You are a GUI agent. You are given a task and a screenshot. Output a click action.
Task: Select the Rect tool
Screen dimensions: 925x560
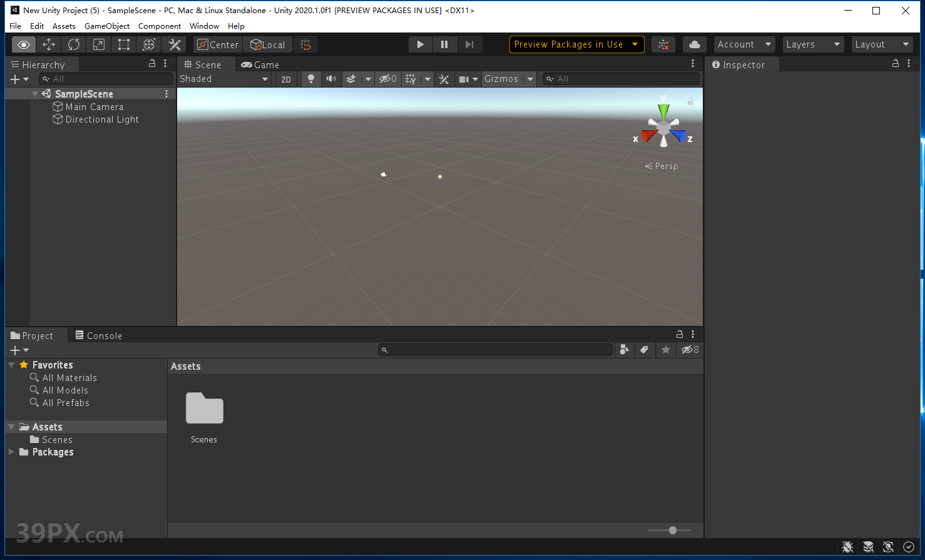(124, 44)
